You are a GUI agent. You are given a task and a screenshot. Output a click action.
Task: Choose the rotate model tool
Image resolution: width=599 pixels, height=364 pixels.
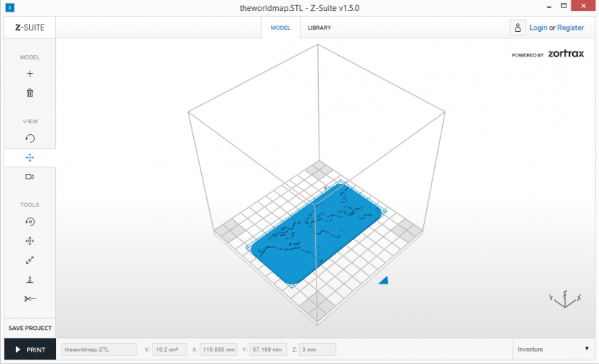click(30, 222)
